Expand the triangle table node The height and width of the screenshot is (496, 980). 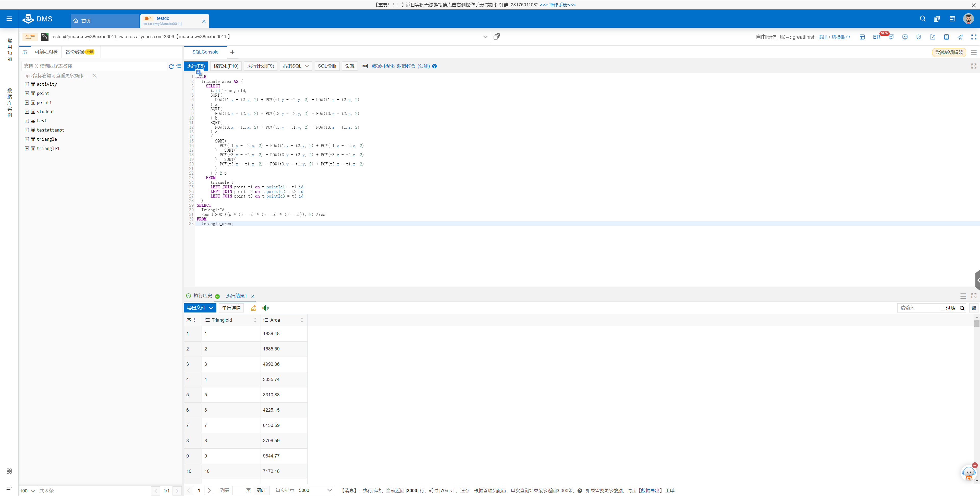coord(27,139)
